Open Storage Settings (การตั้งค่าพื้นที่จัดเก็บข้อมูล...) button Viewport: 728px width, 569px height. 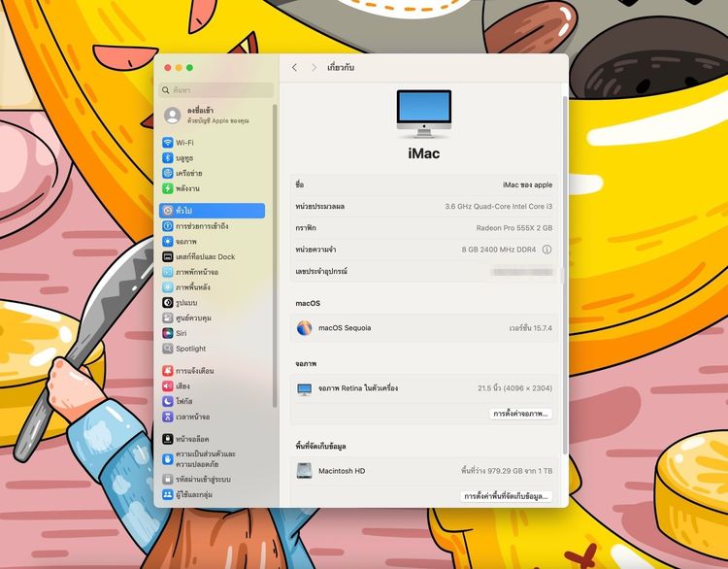click(x=506, y=496)
